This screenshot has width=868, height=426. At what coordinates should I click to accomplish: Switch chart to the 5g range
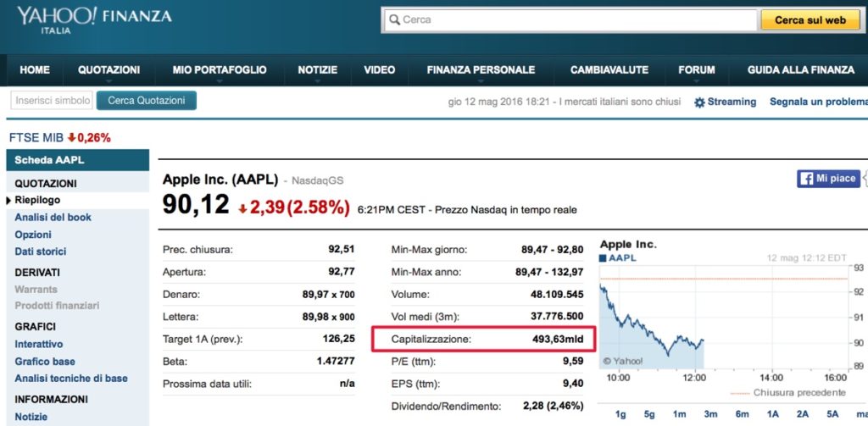pos(649,414)
